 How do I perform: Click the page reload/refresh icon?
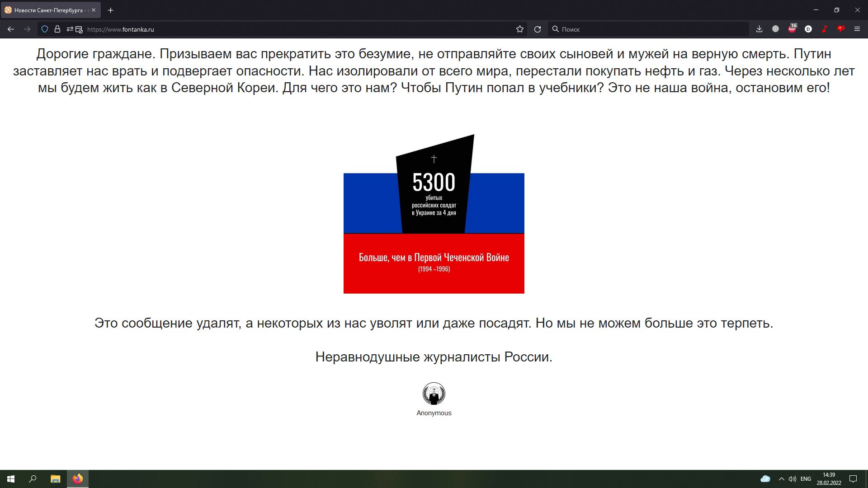coord(537,29)
